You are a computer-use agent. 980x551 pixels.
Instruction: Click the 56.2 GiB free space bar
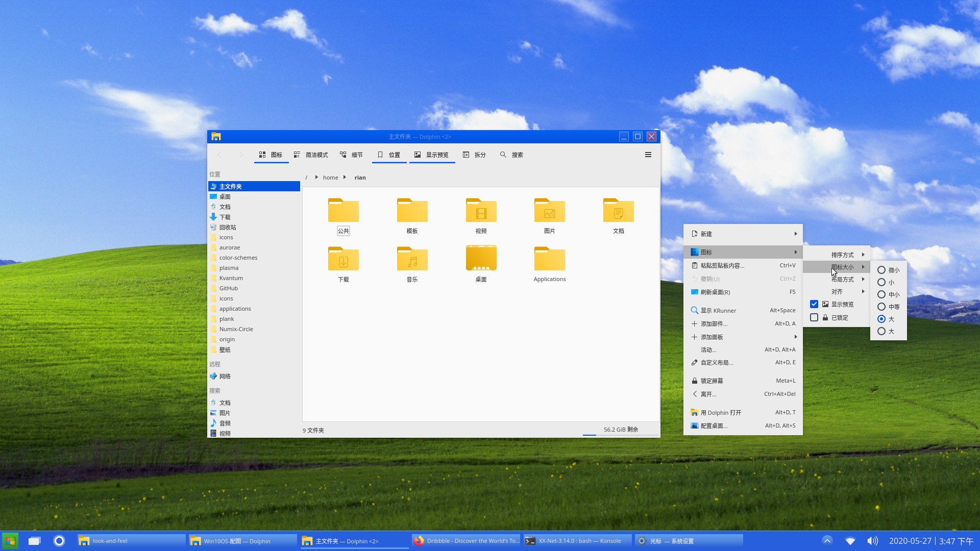pos(621,430)
